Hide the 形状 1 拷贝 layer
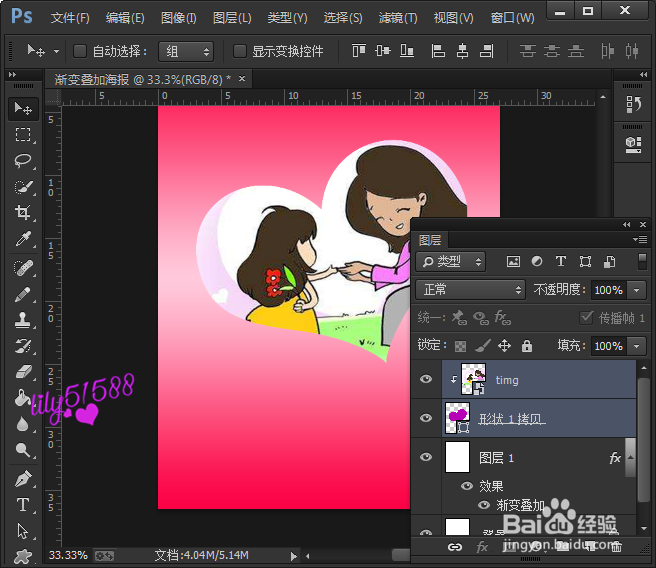The width and height of the screenshot is (656, 568). [x=426, y=418]
